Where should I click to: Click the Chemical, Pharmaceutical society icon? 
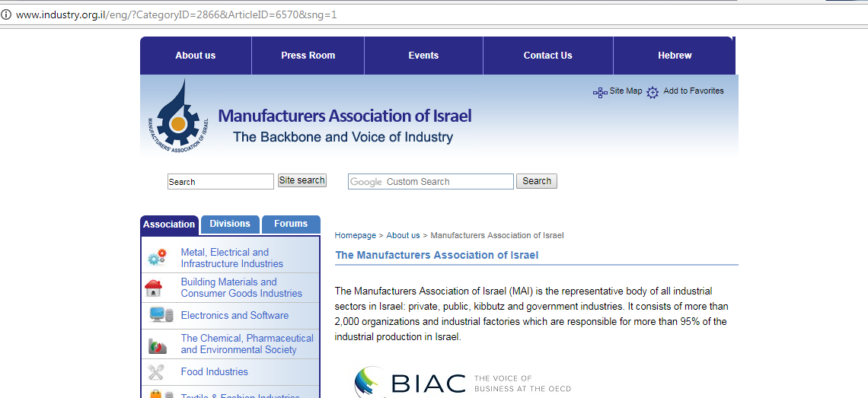coord(157,345)
